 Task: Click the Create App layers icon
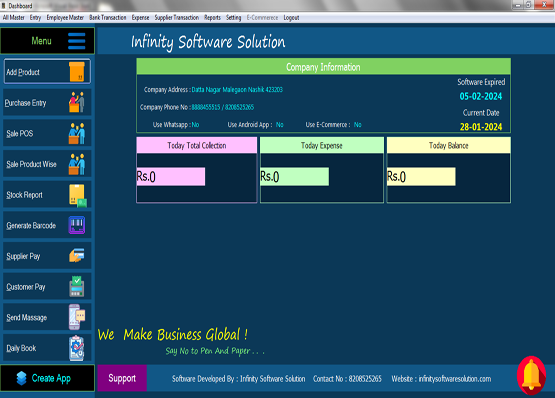22,378
